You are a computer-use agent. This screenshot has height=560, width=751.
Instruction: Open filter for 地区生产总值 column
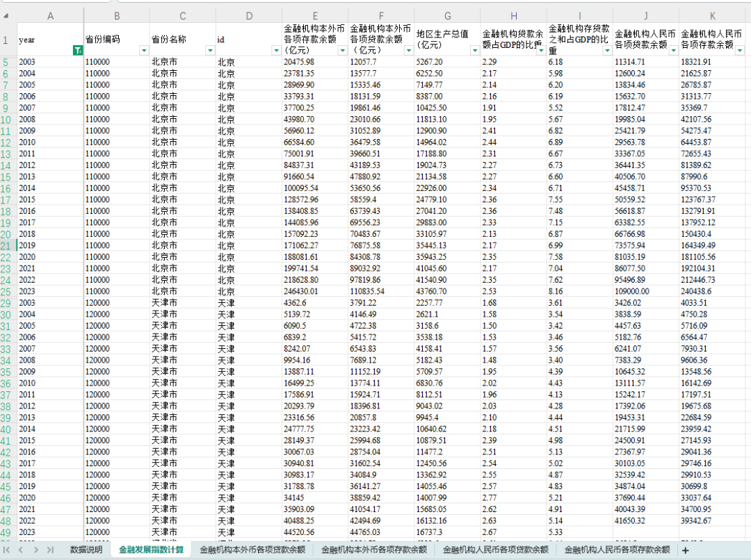click(475, 51)
